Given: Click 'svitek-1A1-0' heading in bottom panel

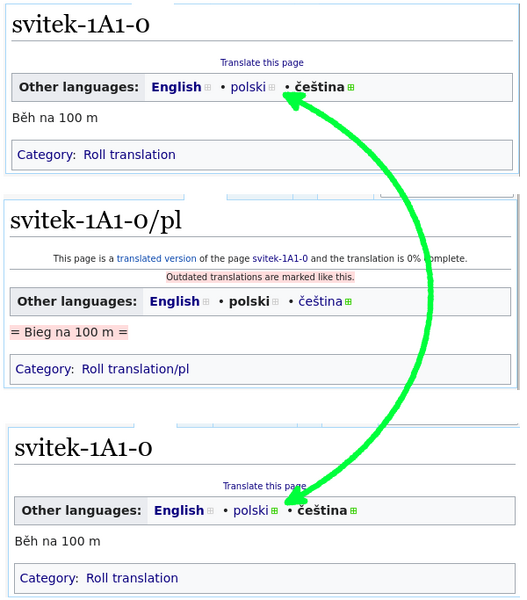Looking at the screenshot, I should point(83,448).
